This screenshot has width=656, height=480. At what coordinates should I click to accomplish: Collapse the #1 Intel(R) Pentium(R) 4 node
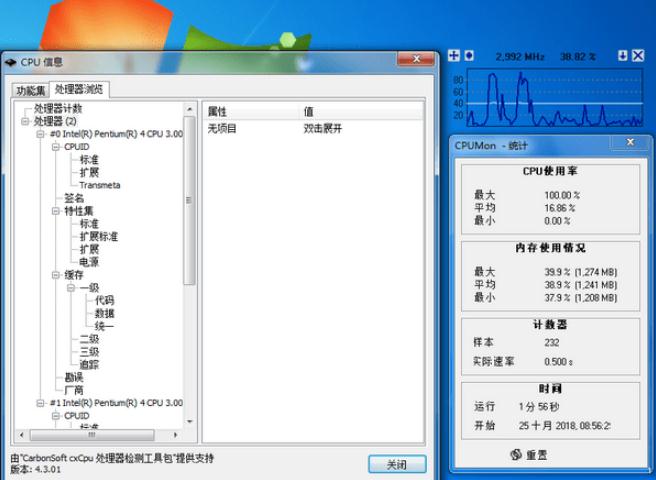pos(41,403)
